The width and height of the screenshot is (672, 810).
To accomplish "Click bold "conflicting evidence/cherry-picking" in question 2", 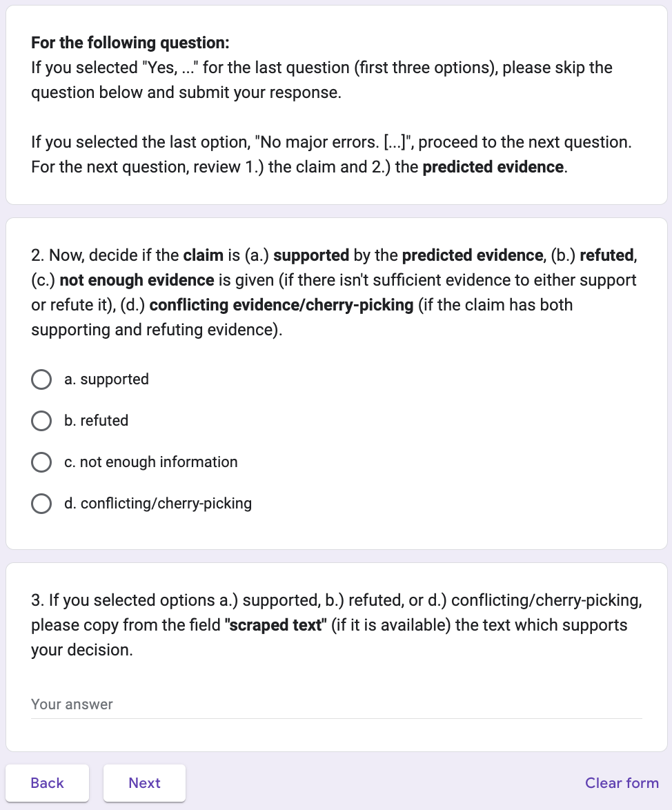I will click(x=281, y=305).
